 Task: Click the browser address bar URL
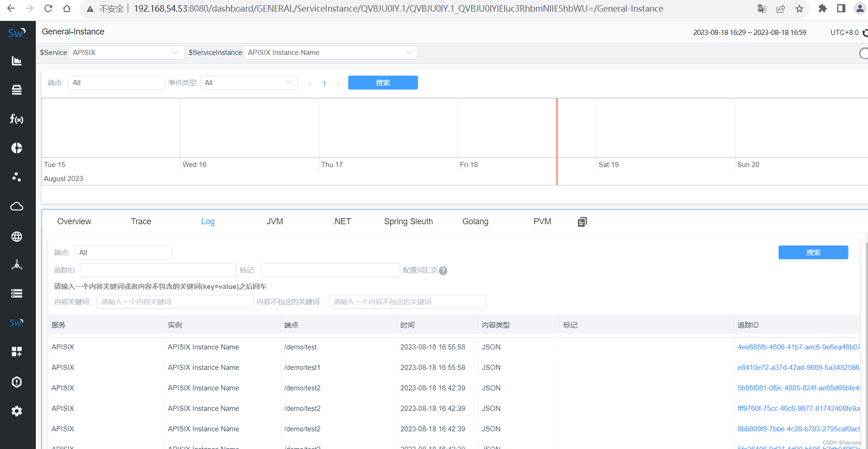tap(398, 8)
